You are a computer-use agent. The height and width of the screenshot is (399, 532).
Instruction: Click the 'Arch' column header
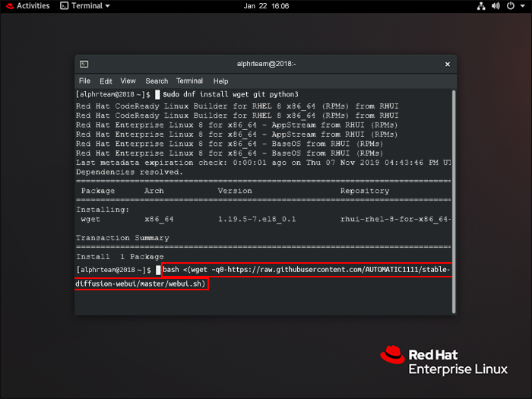point(154,191)
